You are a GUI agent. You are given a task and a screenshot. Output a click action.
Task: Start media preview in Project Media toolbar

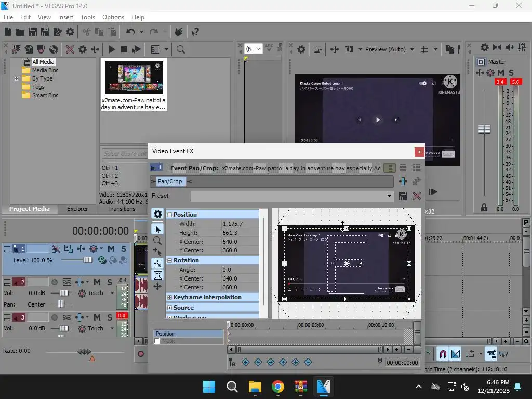click(x=111, y=49)
